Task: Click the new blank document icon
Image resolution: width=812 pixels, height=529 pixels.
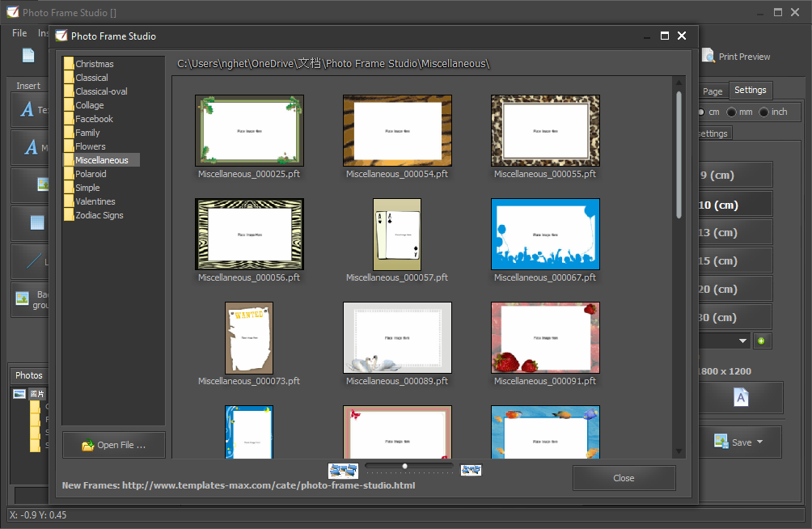Action: 28,56
